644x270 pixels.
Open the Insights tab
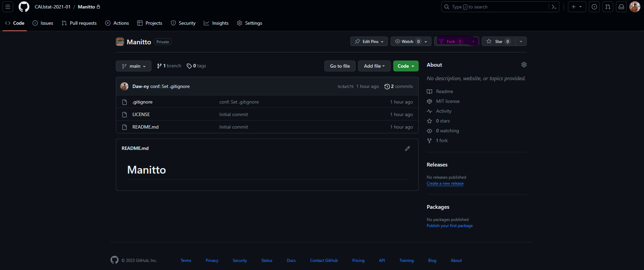click(216, 23)
